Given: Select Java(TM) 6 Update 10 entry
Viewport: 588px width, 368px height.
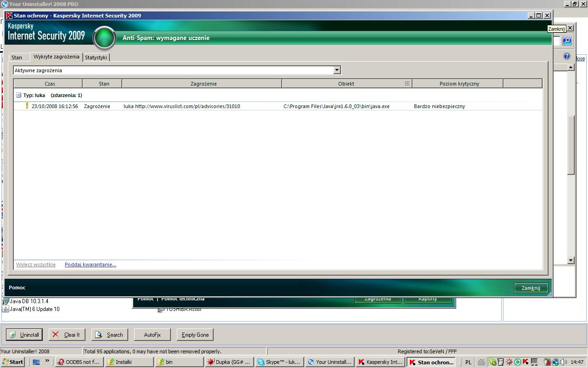Looking at the screenshot, I should click(x=35, y=309).
